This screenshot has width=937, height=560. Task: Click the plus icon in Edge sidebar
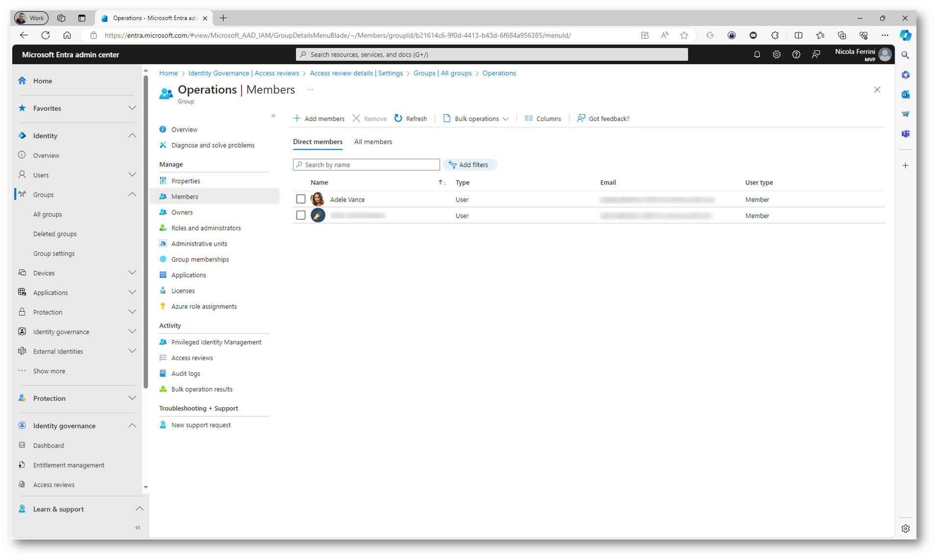point(905,165)
